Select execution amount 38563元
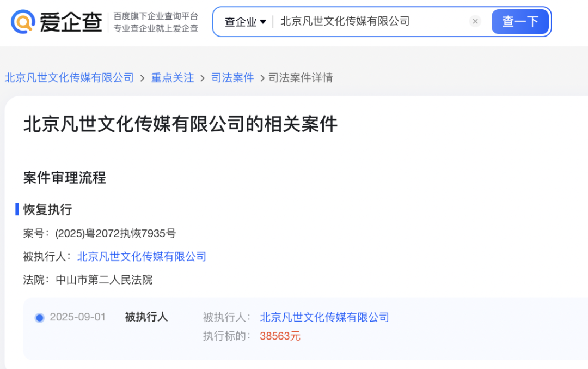The image size is (588, 369). [280, 336]
